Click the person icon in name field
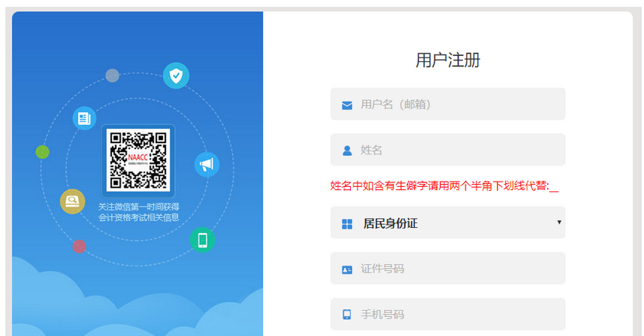Viewport: 644px width, 336px height. [347, 151]
